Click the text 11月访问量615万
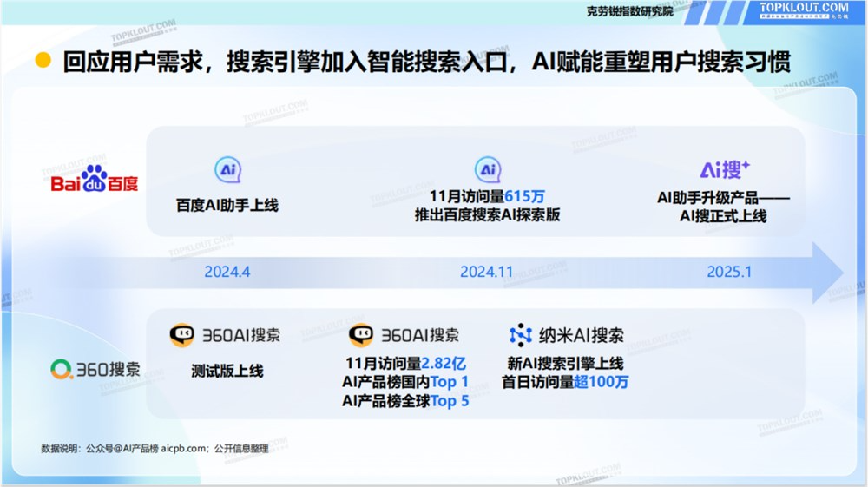This screenshot has width=868, height=487. click(x=487, y=196)
